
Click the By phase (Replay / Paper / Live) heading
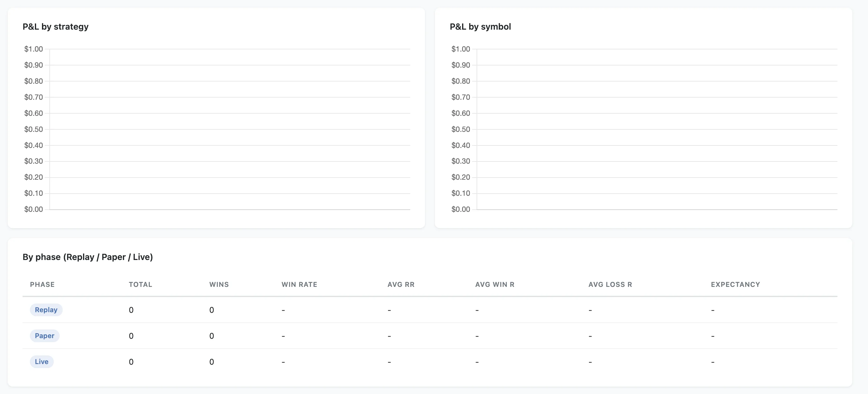88,257
